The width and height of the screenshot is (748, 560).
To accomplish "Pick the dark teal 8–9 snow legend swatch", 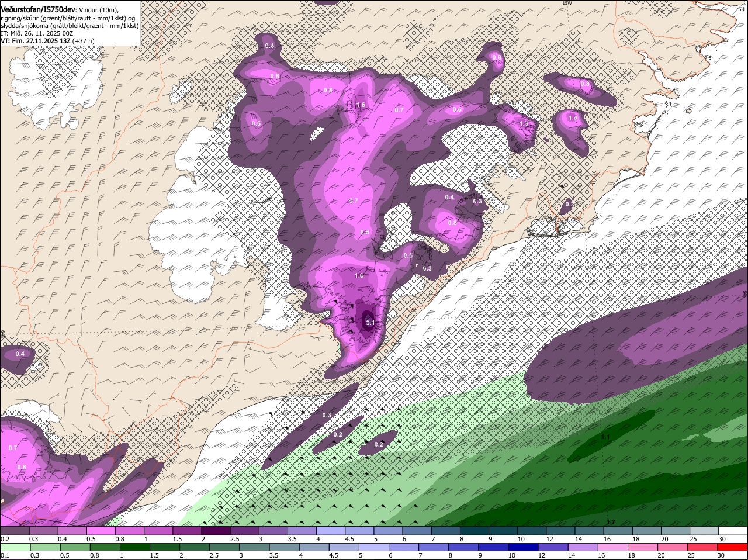I will (475, 531).
